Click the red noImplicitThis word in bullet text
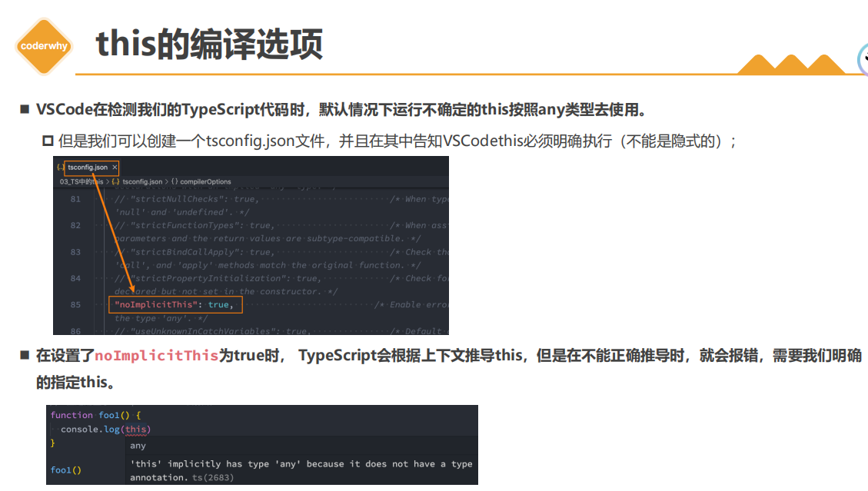 (x=157, y=356)
